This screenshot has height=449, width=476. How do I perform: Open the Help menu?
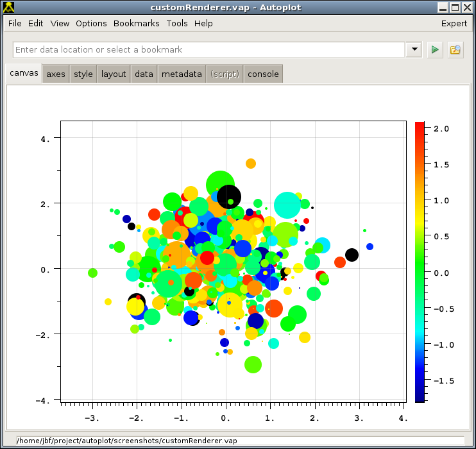tap(203, 23)
